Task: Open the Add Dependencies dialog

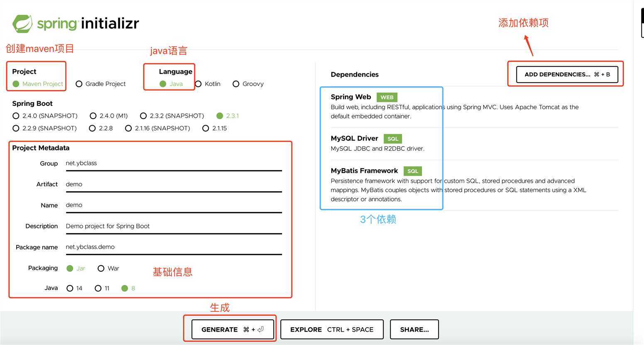Action: point(567,75)
